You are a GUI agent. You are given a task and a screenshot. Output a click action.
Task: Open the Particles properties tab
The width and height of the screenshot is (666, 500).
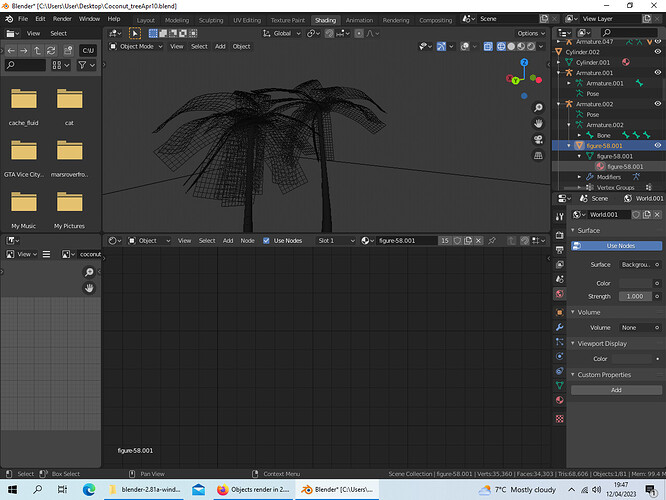(559, 342)
